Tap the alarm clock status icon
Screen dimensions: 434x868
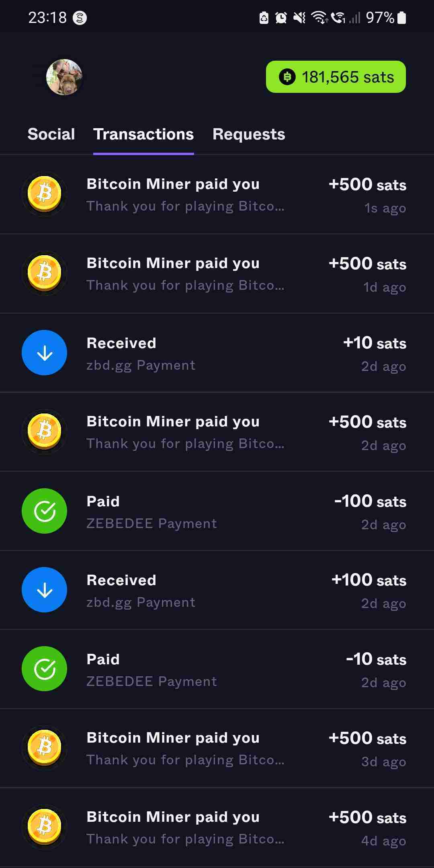coord(281,18)
